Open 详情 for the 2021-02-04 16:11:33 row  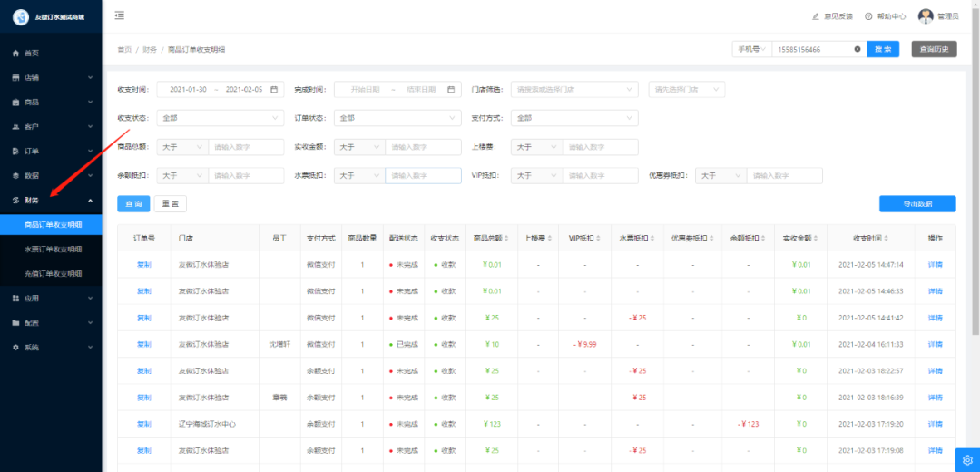[x=935, y=344]
